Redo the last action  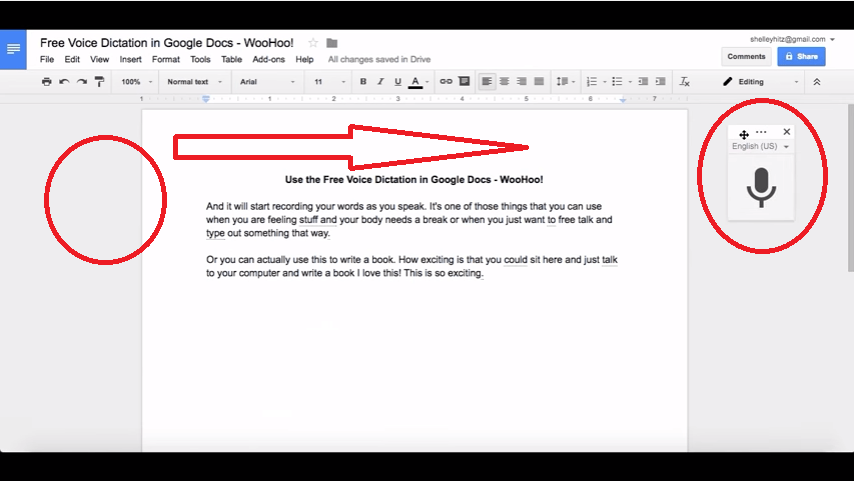pyautogui.click(x=82, y=82)
